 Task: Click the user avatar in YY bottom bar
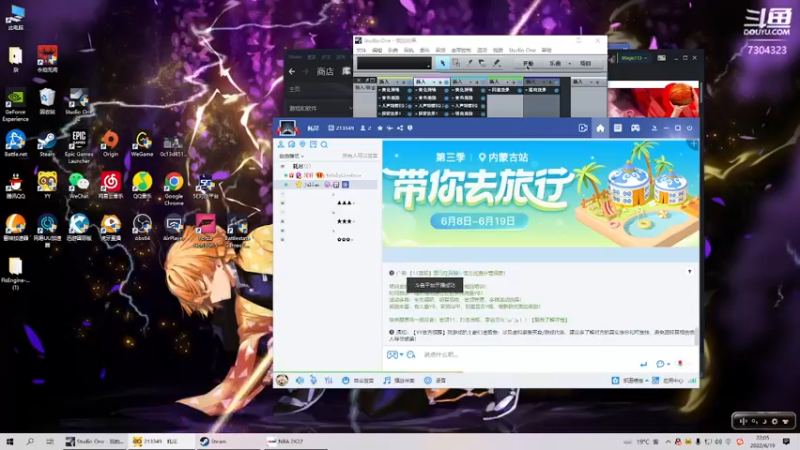coord(282,380)
